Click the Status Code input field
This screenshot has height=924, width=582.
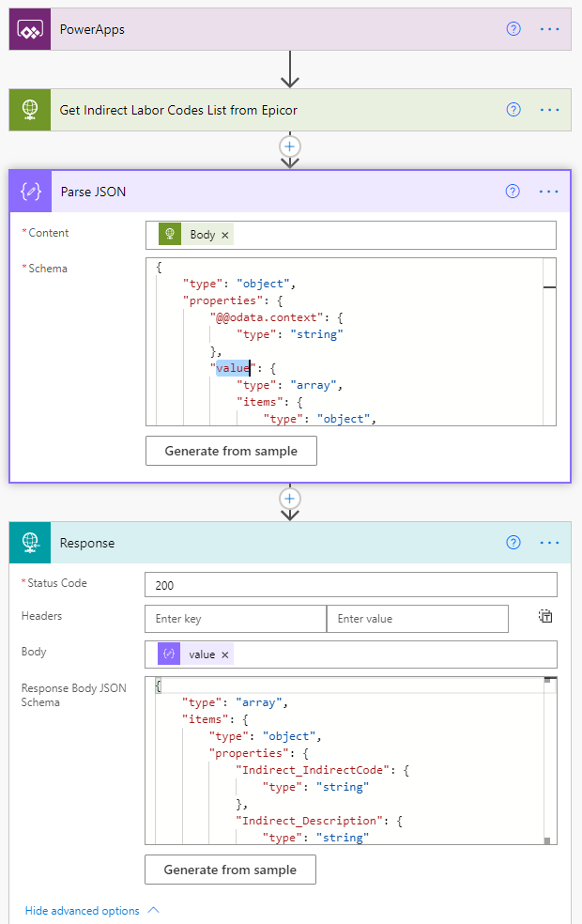tap(350, 585)
